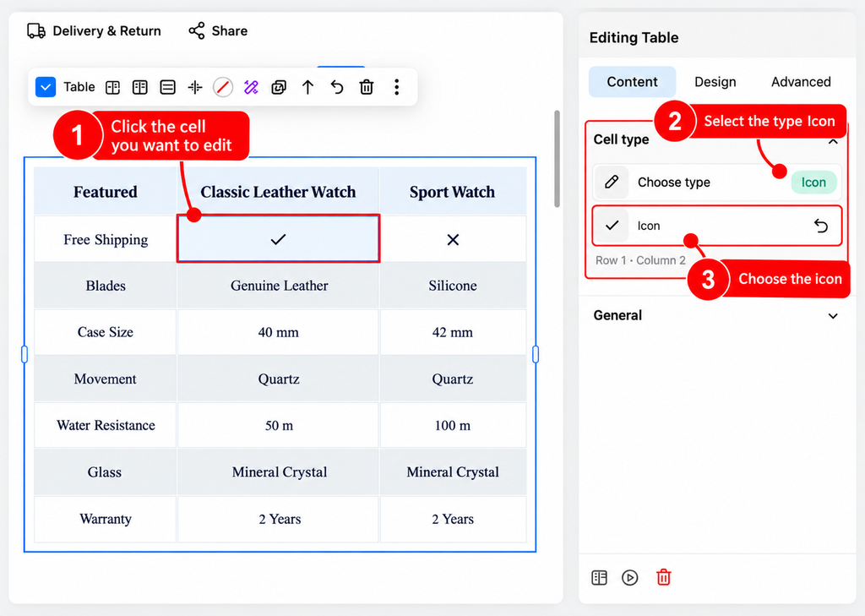Select the "Classic Leather Watch" header cell
This screenshot has height=616, width=865.
278,191
